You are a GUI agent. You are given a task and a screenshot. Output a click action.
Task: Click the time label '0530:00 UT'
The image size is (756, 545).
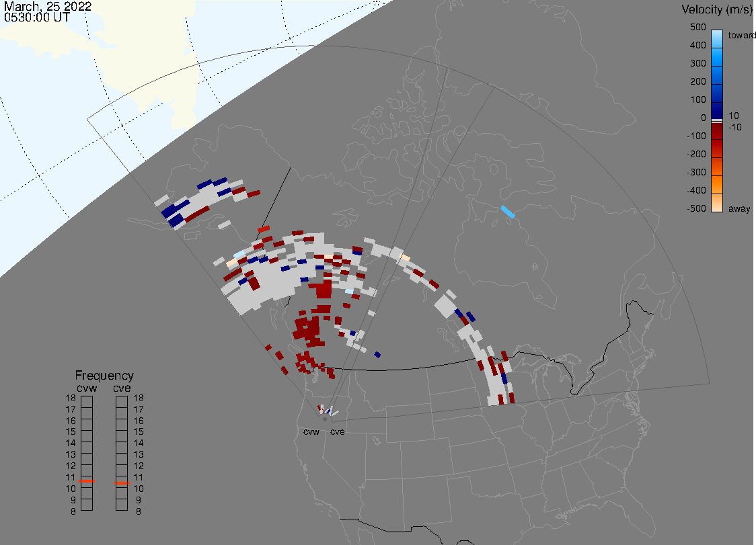pos(36,17)
